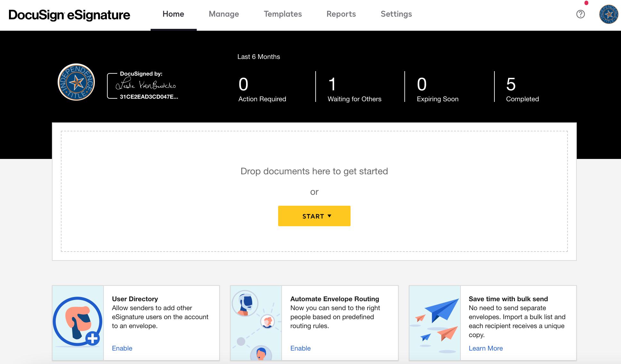The image size is (621, 364).
Task: Click Learn More about bulk send
Action: [485, 348]
